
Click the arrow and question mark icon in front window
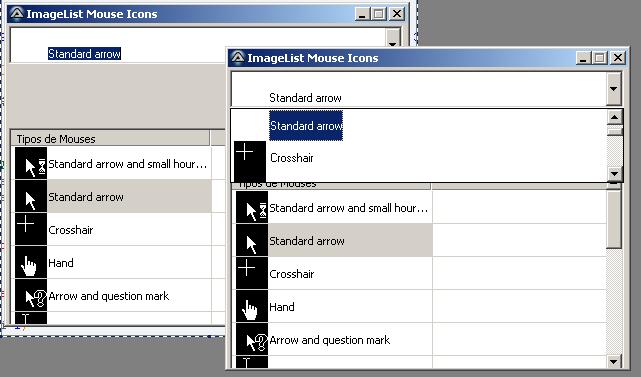coord(252,340)
